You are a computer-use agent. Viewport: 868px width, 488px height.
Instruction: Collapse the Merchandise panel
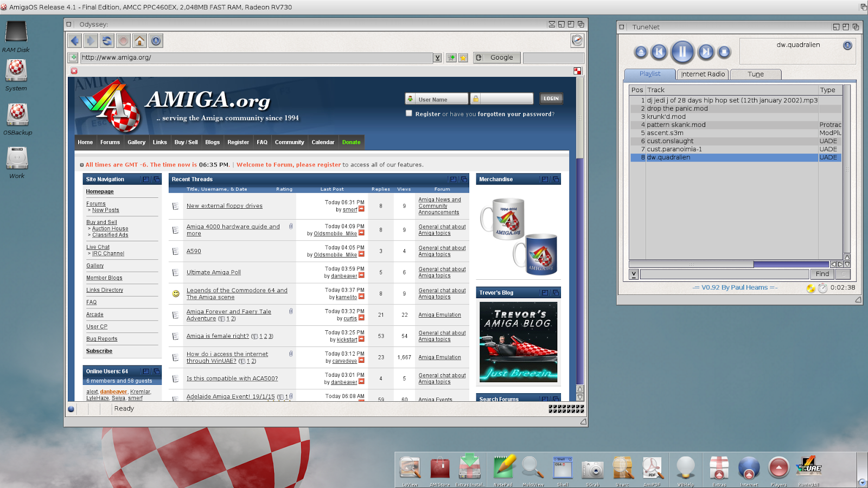click(545, 179)
